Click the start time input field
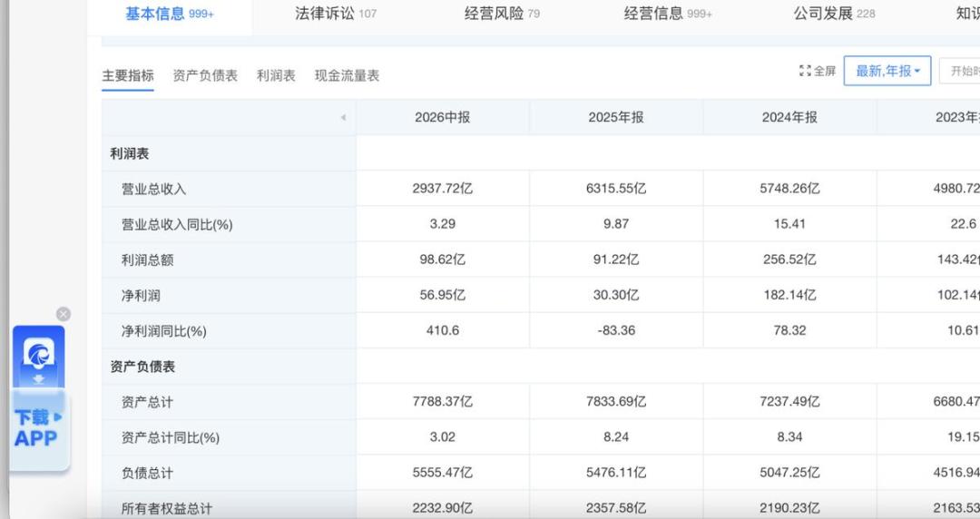 coord(960,72)
